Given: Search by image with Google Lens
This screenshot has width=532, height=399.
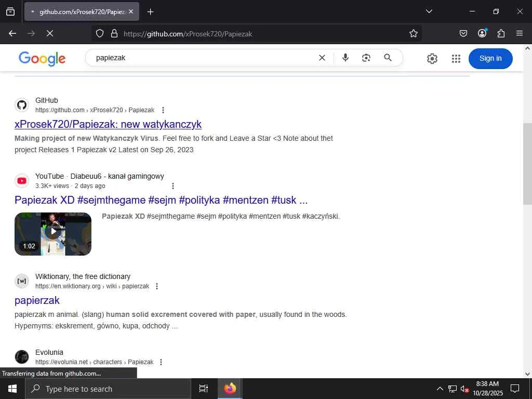Looking at the screenshot, I should [x=366, y=58].
